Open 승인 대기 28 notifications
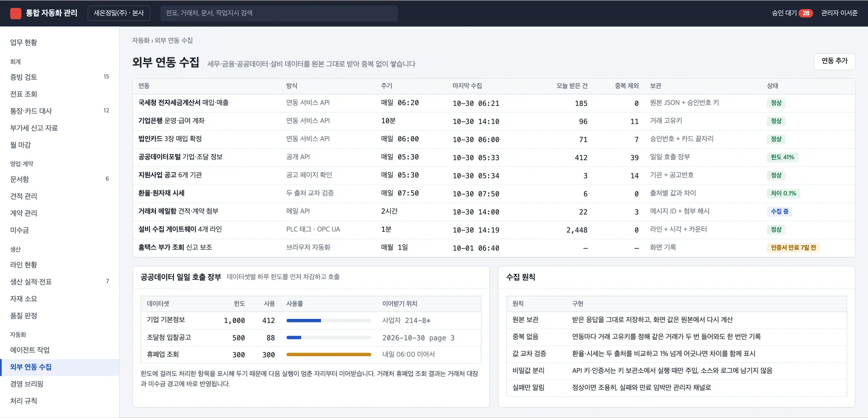 [792, 13]
